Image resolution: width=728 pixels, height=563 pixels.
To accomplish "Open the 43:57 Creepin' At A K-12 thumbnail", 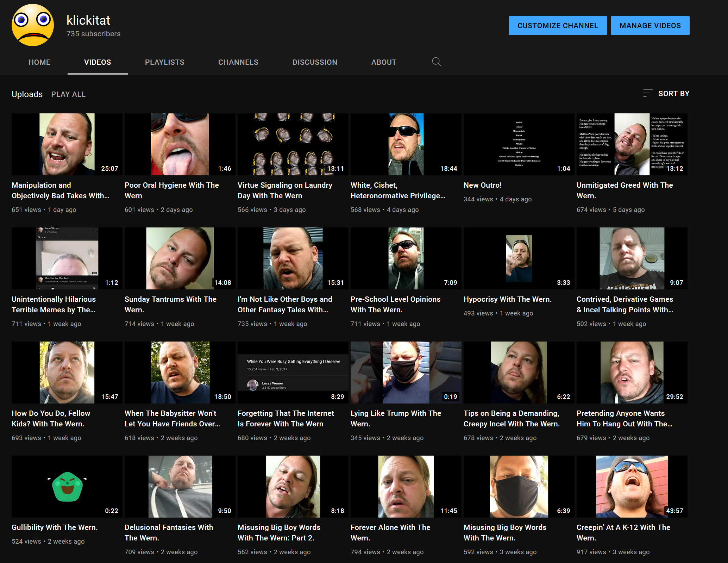I will point(632,487).
